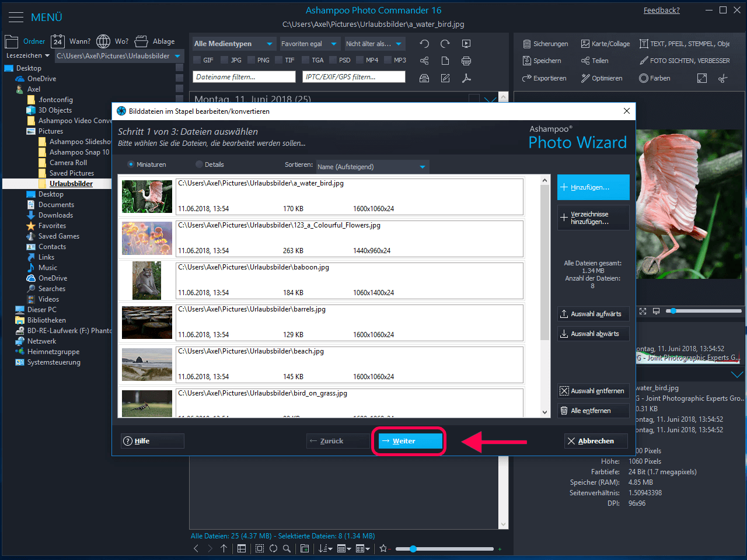Open Sicherungen in the right toolbar
The image size is (747, 560).
545,44
